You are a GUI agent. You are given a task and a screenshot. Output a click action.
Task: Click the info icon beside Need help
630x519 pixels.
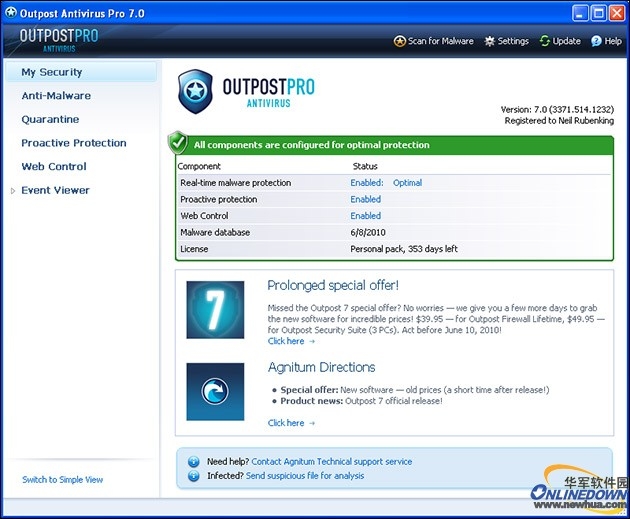(194, 462)
